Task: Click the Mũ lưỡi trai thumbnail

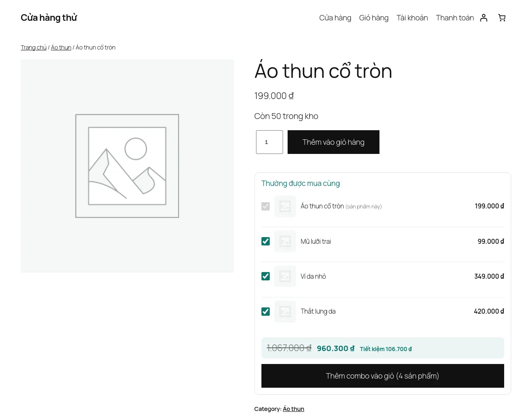Action: [285, 241]
